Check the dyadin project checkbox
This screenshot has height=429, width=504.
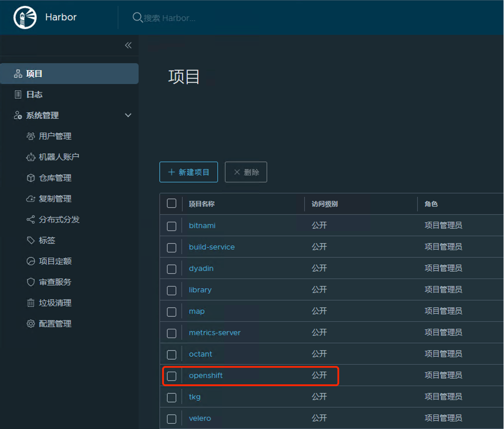pyautogui.click(x=172, y=269)
